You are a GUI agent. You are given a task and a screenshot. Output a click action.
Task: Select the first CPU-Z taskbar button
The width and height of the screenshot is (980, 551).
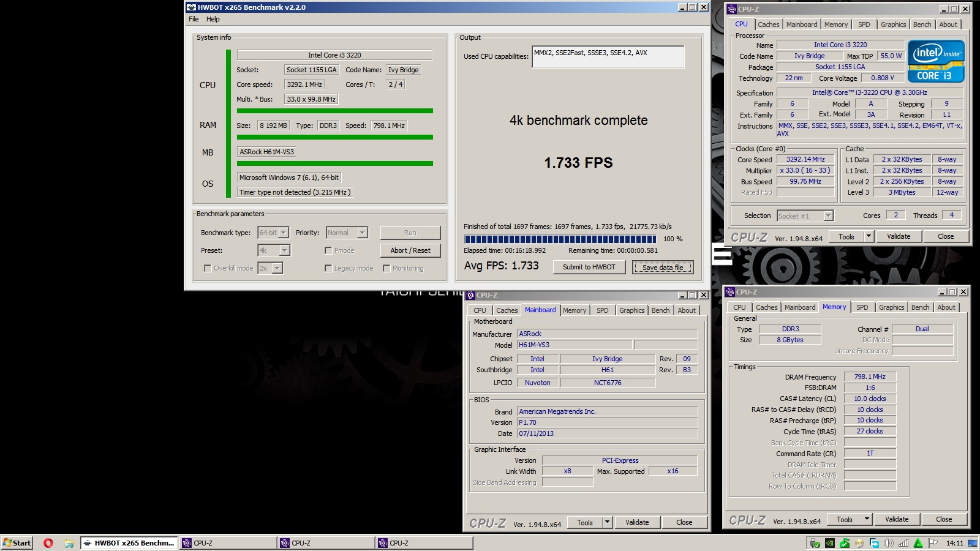tap(227, 543)
